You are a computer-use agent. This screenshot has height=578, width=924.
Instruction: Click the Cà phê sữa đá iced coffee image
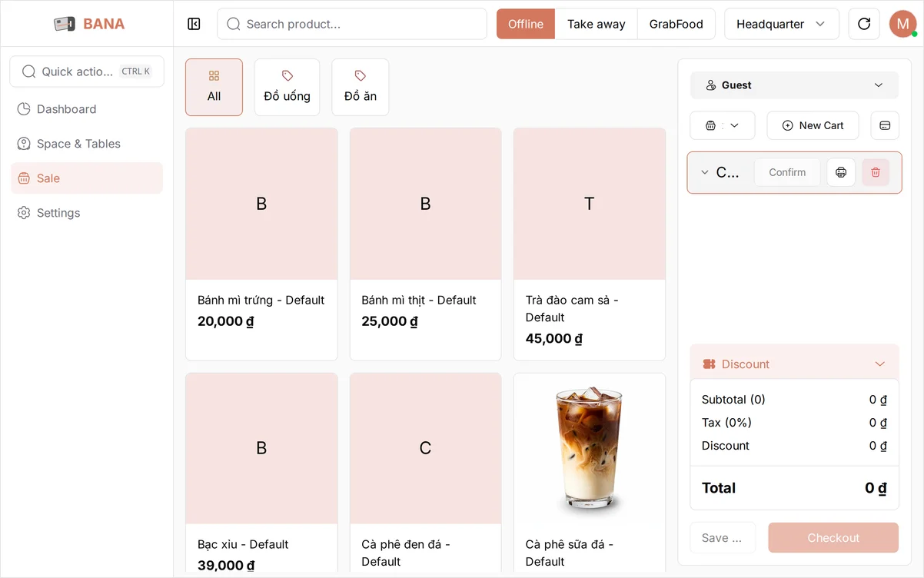coord(590,448)
